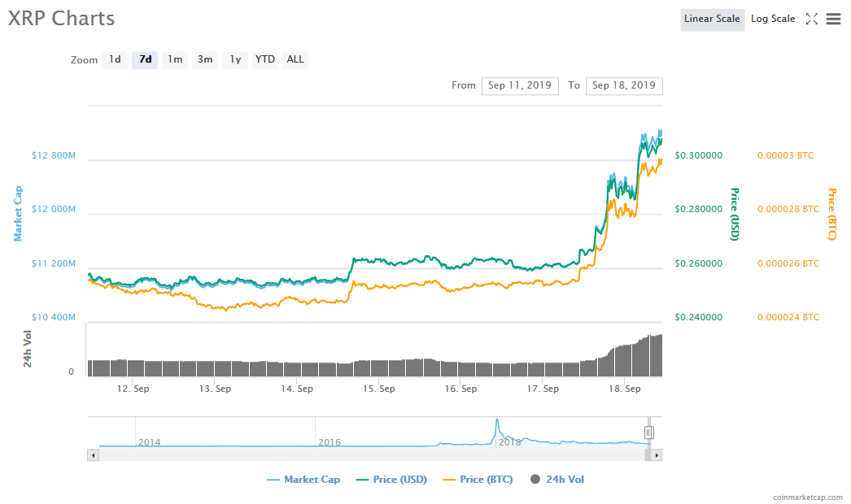Toggle 24h Vol series in legend
This screenshot has height=504, width=851.
point(557,480)
